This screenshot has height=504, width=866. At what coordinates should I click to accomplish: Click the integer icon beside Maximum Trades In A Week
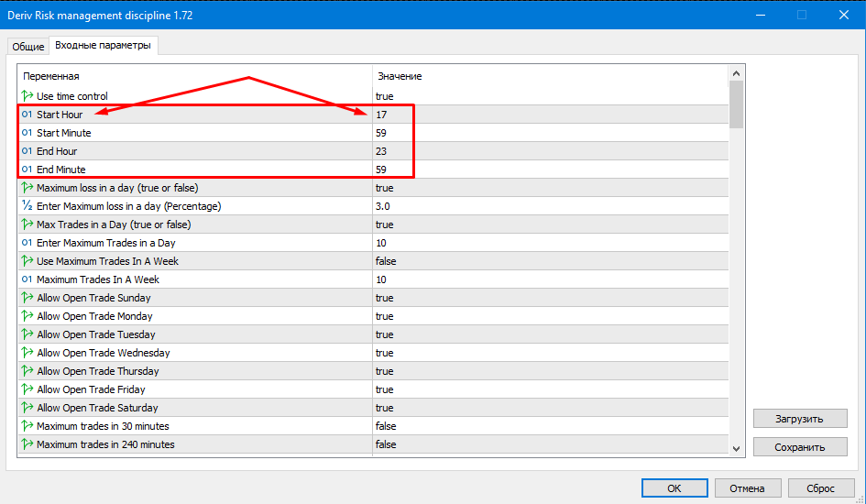[x=27, y=279]
